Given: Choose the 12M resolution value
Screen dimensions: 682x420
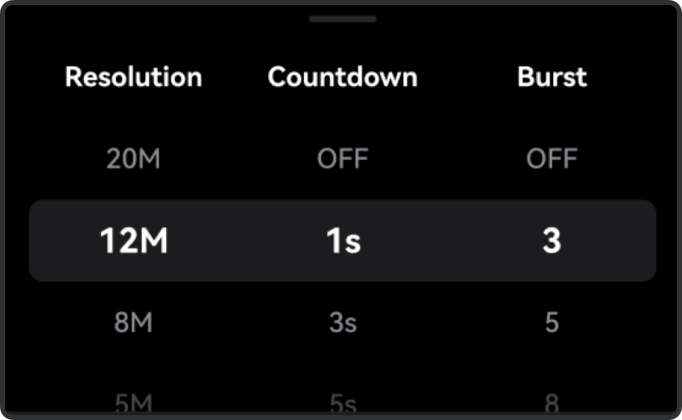Looking at the screenshot, I should tap(134, 241).
